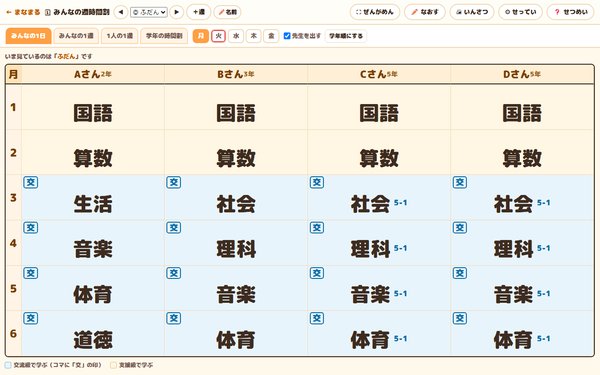The image size is (600, 375).
Task: Select Bさん's 理科 cell in period 4
Action: pyautogui.click(x=236, y=243)
